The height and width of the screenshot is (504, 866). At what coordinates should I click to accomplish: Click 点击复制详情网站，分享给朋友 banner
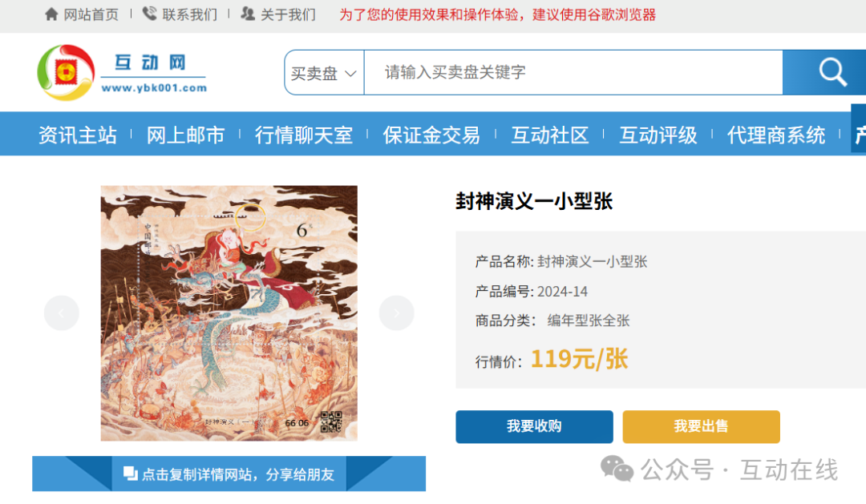pos(229,474)
